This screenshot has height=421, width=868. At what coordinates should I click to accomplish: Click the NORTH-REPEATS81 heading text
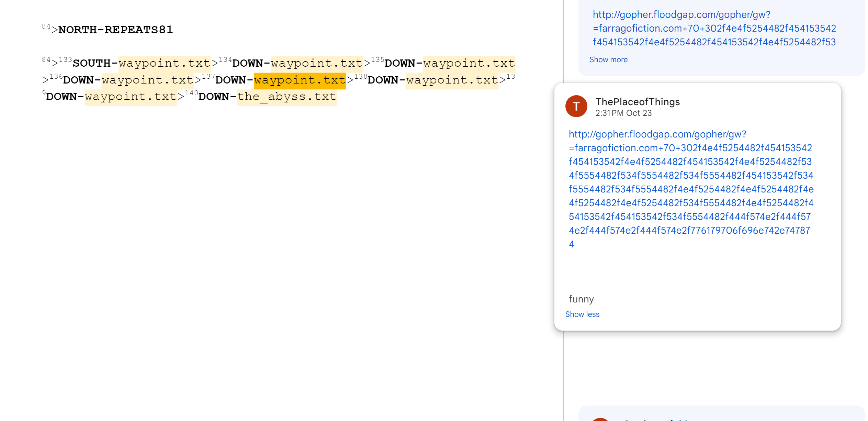(x=115, y=30)
